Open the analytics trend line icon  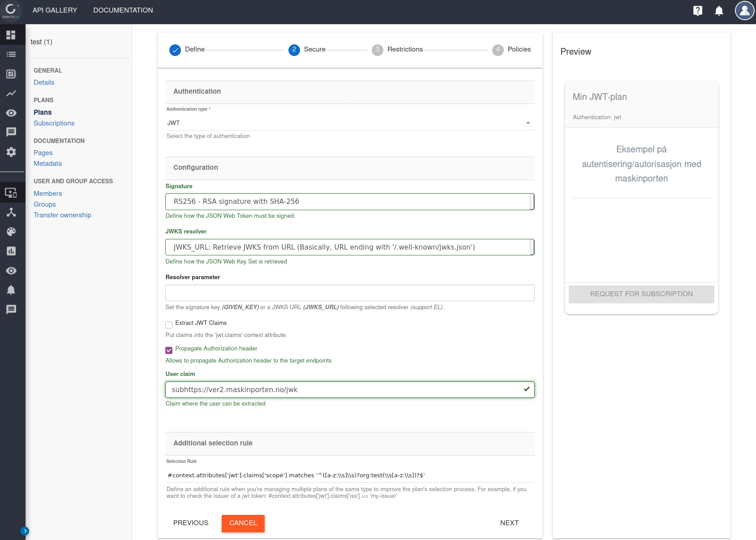(x=11, y=93)
